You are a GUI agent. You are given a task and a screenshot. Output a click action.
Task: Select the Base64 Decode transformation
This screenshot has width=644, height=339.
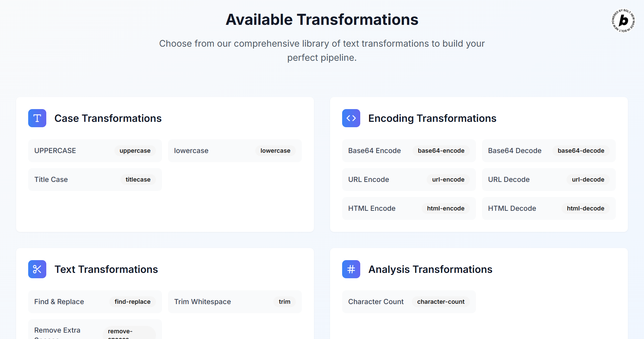(x=548, y=150)
